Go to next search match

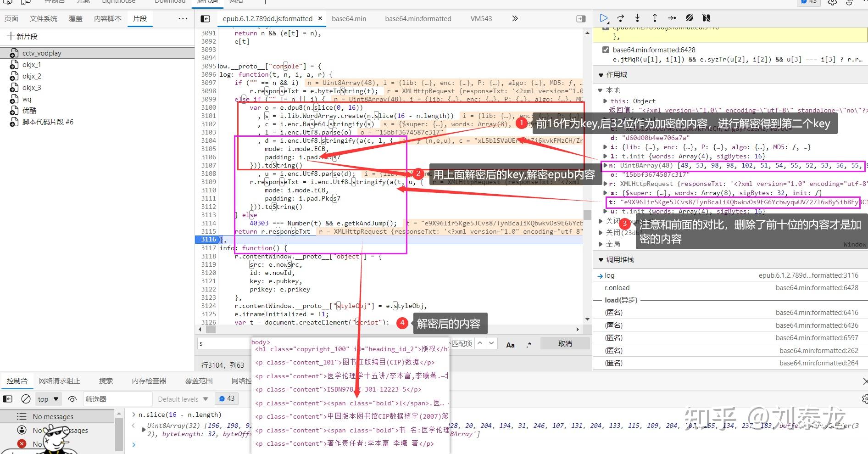(491, 343)
